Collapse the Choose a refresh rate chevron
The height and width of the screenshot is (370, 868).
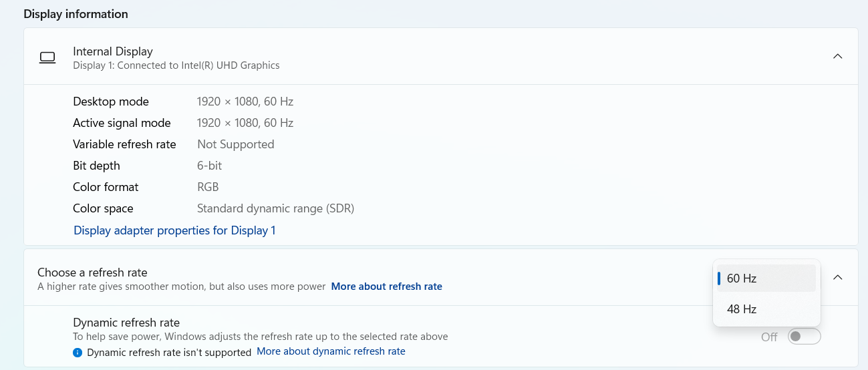(x=837, y=277)
